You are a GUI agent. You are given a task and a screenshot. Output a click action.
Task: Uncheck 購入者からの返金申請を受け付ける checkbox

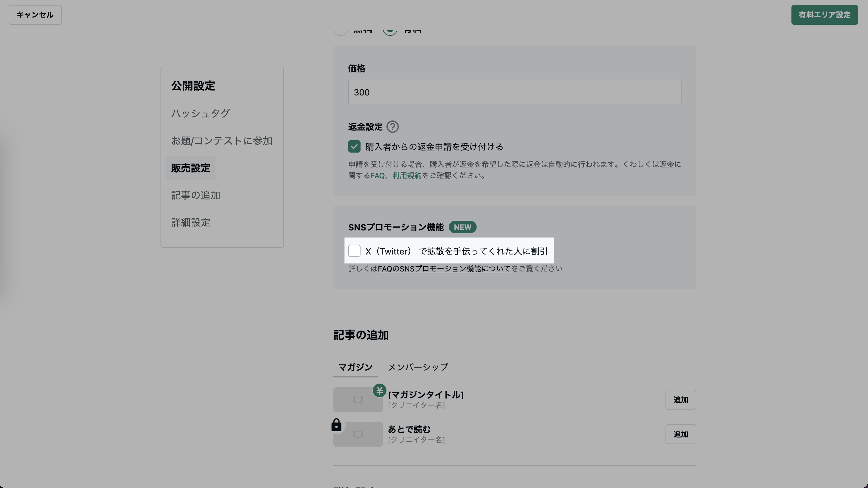(354, 147)
